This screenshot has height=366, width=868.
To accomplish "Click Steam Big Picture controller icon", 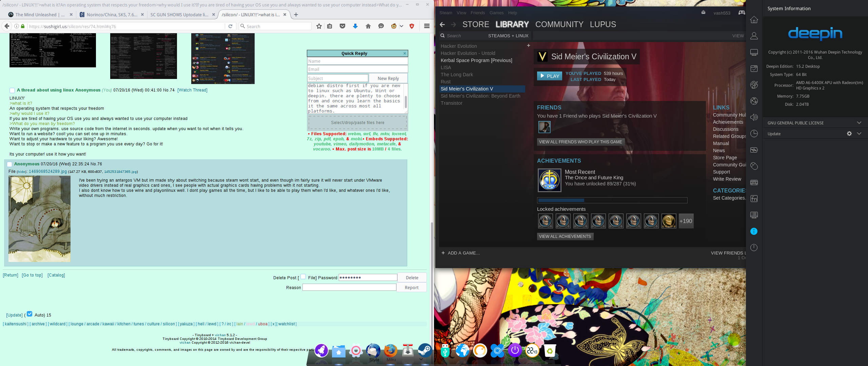I will (742, 13).
